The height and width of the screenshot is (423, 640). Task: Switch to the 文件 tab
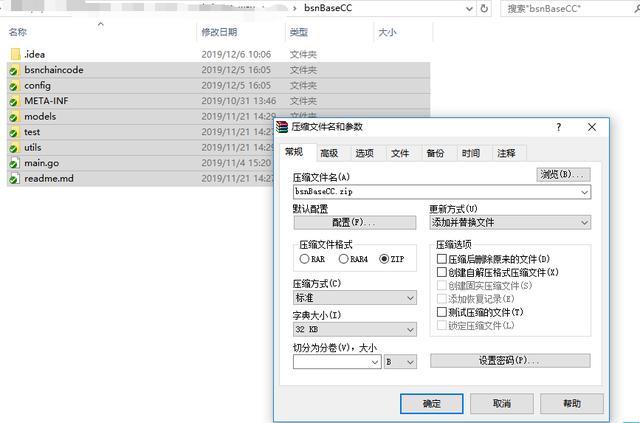click(x=400, y=153)
